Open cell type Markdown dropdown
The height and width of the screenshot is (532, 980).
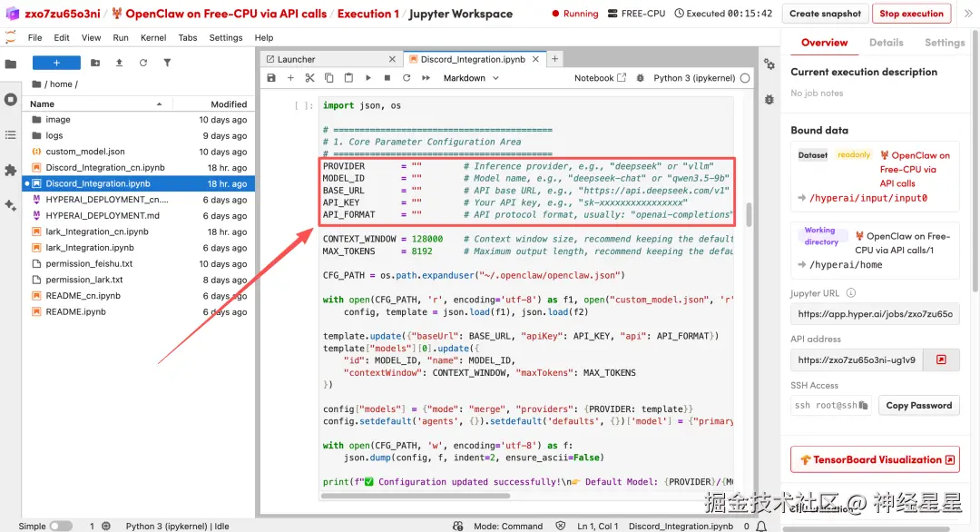(x=471, y=78)
